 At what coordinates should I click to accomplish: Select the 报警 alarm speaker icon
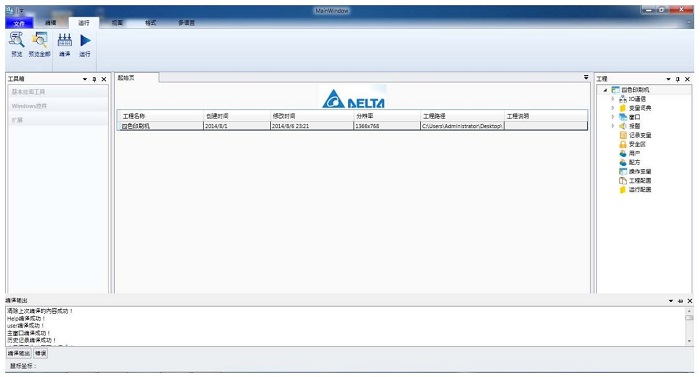[623, 126]
